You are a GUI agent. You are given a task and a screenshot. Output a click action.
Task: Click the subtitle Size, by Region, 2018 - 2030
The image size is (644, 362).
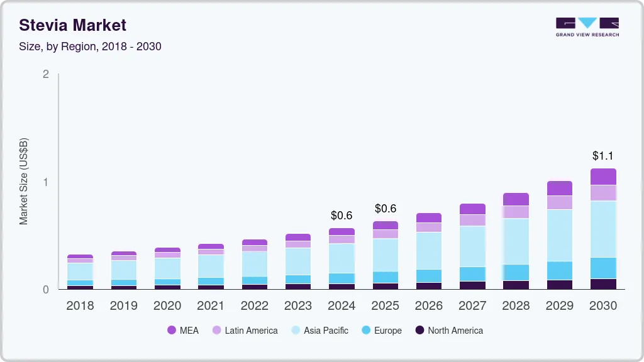tap(90, 46)
